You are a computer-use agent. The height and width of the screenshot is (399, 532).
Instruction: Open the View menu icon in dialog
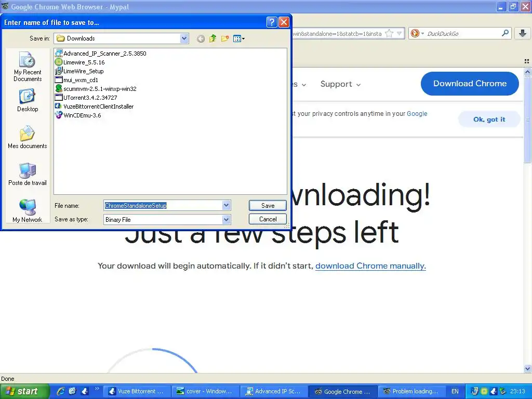tap(239, 38)
